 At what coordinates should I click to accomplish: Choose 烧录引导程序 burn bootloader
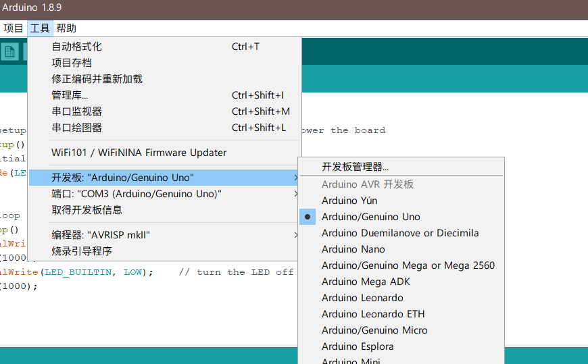(x=164, y=251)
